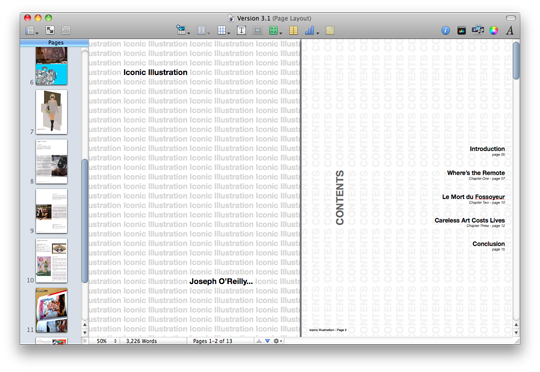Go to next page with the blue down arrow

pos(267,341)
